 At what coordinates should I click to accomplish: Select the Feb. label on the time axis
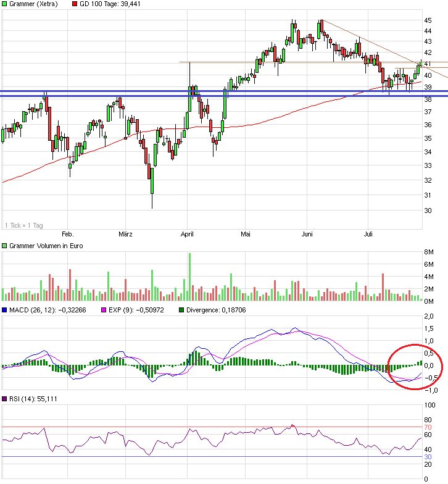(x=68, y=234)
